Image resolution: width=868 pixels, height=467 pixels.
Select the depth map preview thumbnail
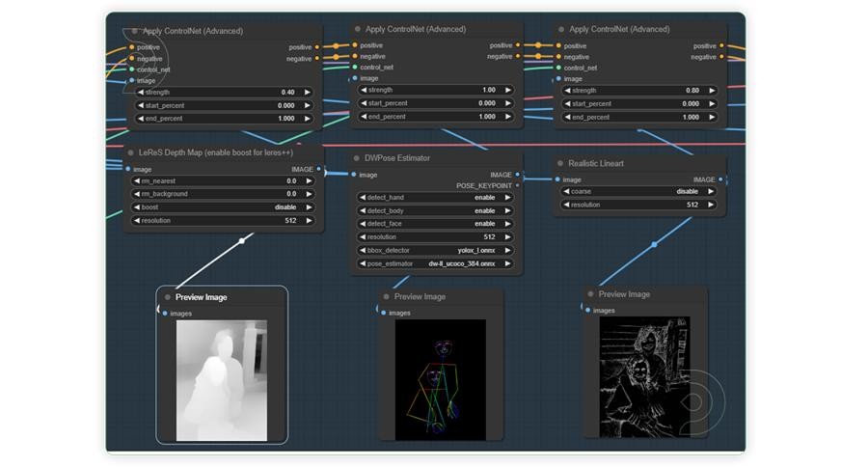[x=222, y=380]
